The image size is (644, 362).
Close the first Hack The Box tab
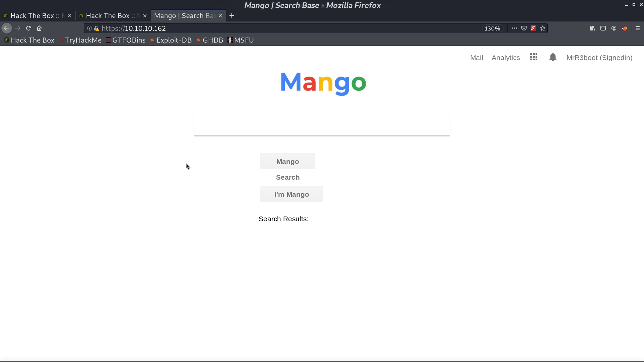coord(69,16)
